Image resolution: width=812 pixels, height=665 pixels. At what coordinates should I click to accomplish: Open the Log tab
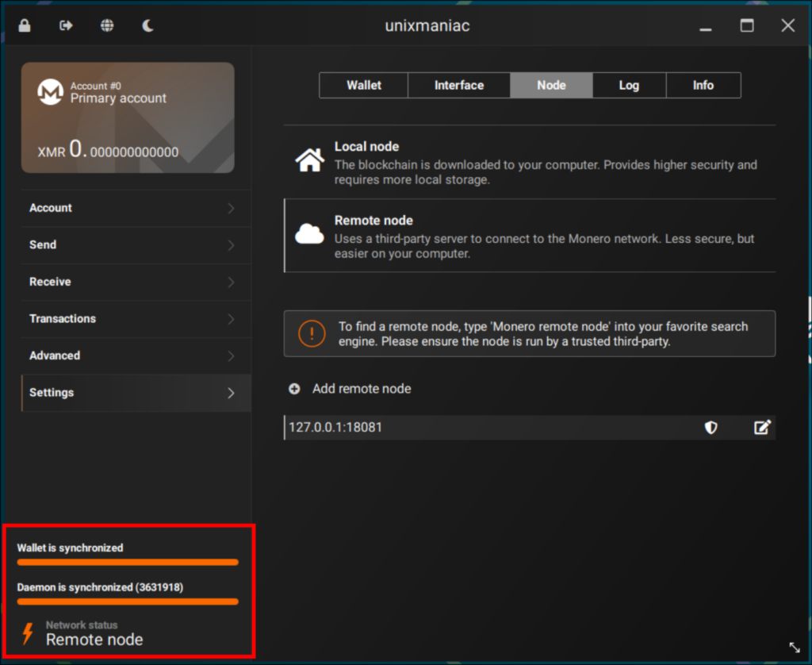[629, 85]
